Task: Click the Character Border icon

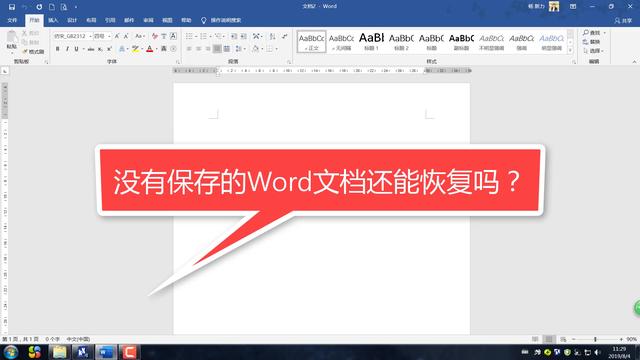Action: click(173, 36)
